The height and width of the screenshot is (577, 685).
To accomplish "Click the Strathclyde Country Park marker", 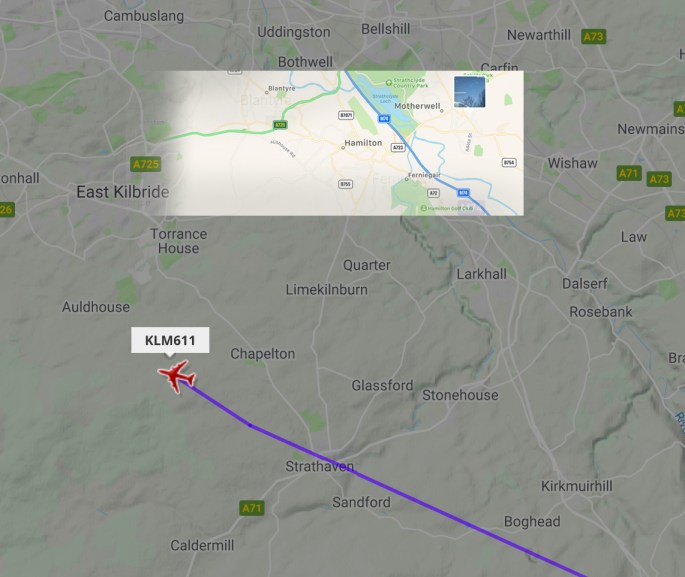I will click(388, 83).
